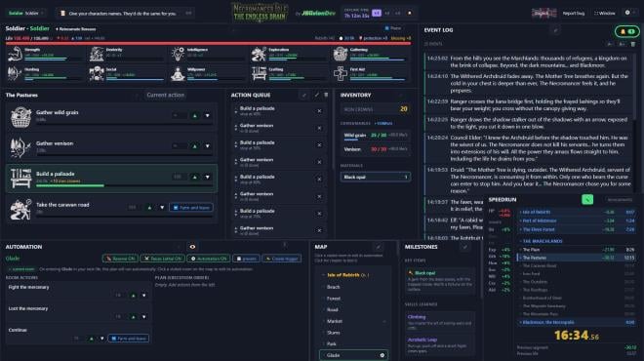Click the presets button in Automation
The width and height of the screenshot is (644, 361).
(x=246, y=259)
